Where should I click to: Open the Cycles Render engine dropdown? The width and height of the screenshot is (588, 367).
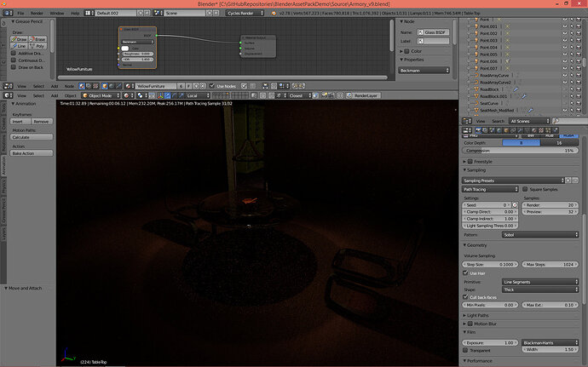tap(245, 13)
